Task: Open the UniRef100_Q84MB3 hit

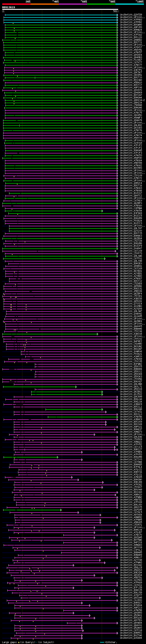Action: point(131,58)
